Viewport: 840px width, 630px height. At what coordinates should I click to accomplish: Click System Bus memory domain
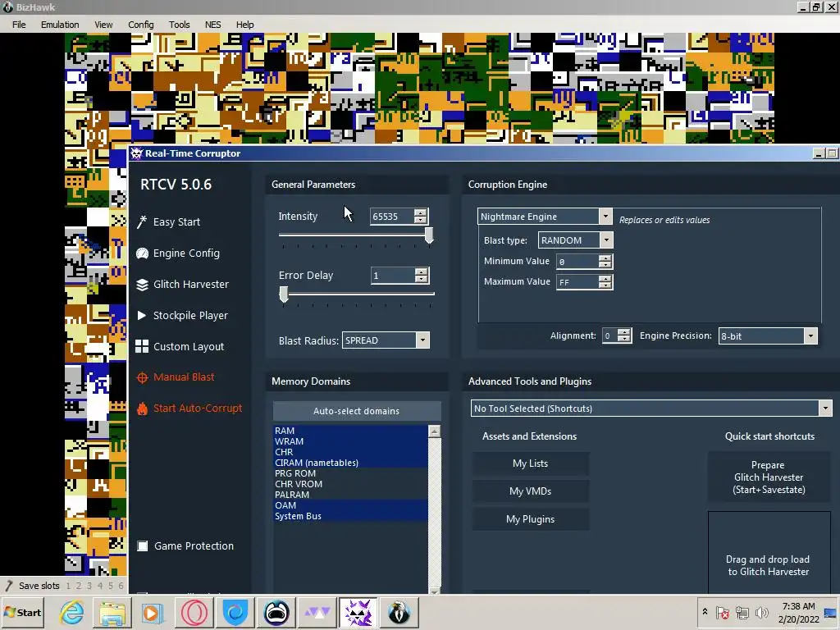tap(350, 517)
